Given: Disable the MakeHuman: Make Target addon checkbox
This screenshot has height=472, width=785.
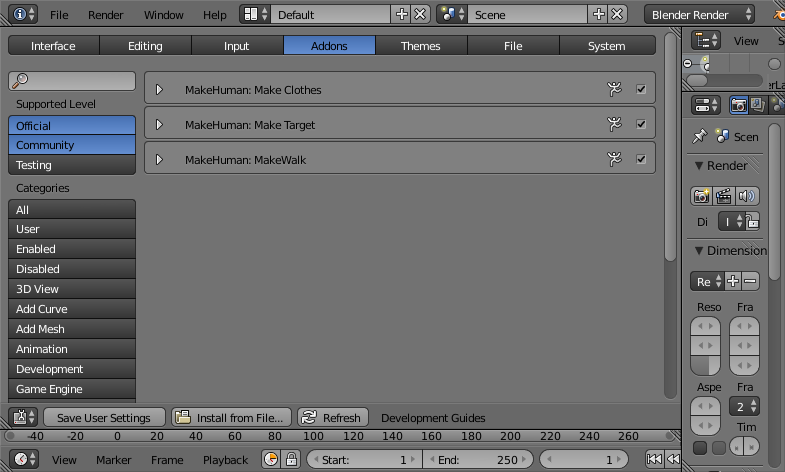Looking at the screenshot, I should (x=641, y=124).
